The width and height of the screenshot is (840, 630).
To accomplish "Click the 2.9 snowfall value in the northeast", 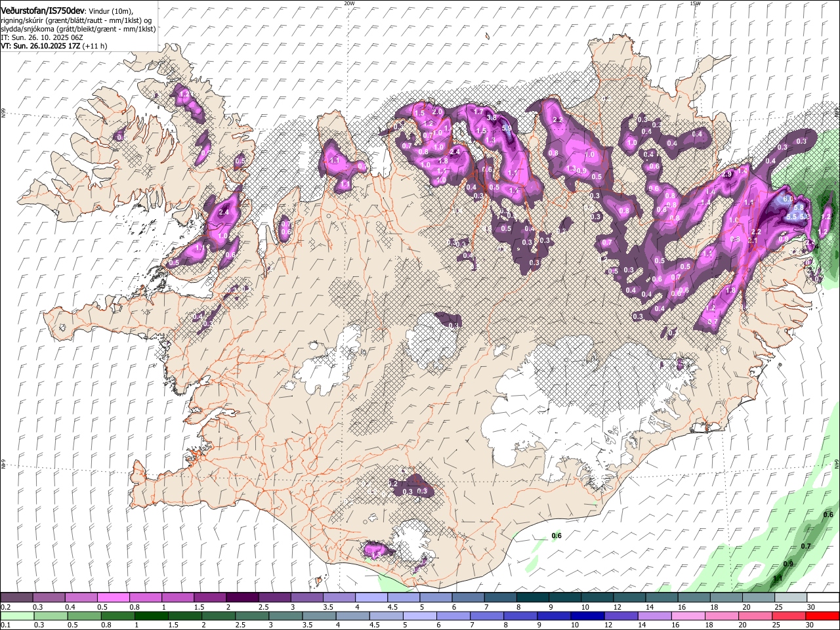I will pyautogui.click(x=726, y=175).
